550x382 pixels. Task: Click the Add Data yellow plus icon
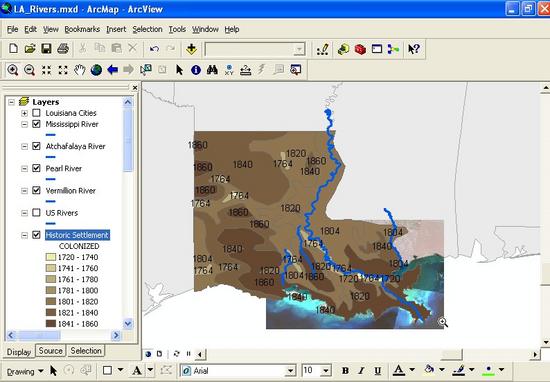pos(191,49)
